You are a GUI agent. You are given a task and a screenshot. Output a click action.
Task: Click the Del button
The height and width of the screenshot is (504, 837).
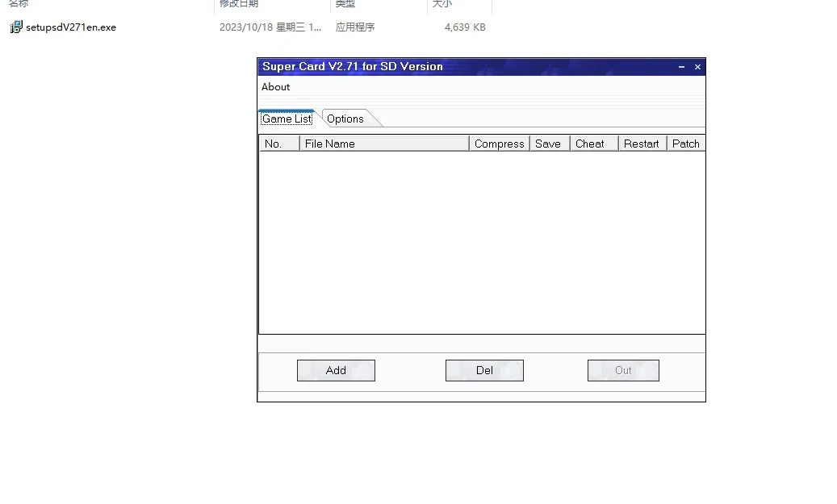pos(485,370)
